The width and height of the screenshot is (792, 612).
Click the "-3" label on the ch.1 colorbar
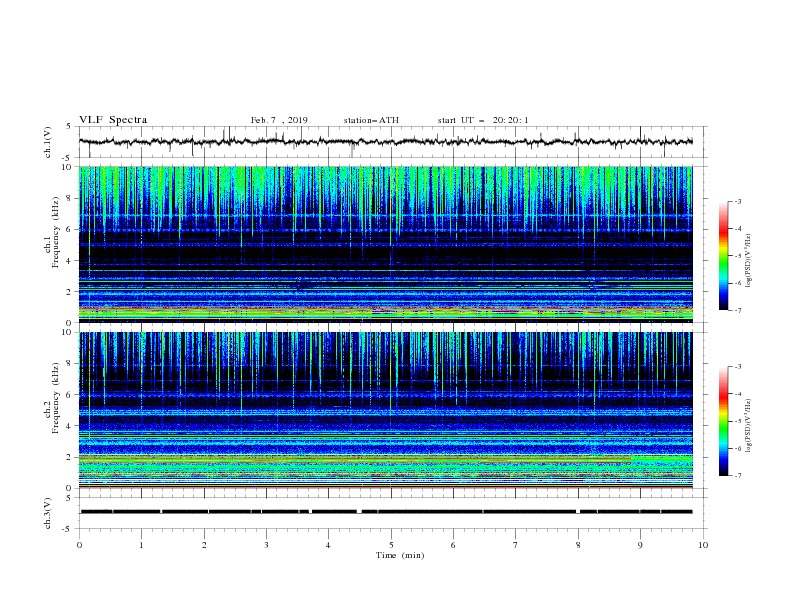point(738,201)
